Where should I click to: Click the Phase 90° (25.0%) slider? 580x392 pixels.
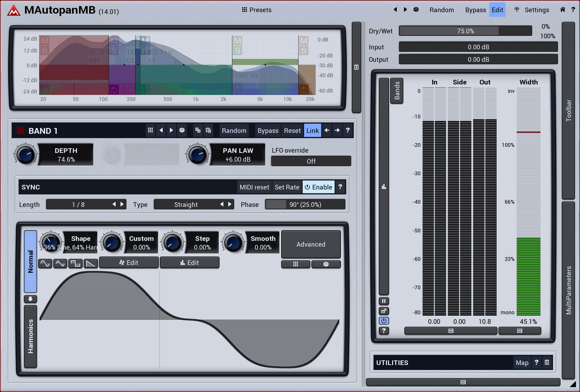pos(305,204)
